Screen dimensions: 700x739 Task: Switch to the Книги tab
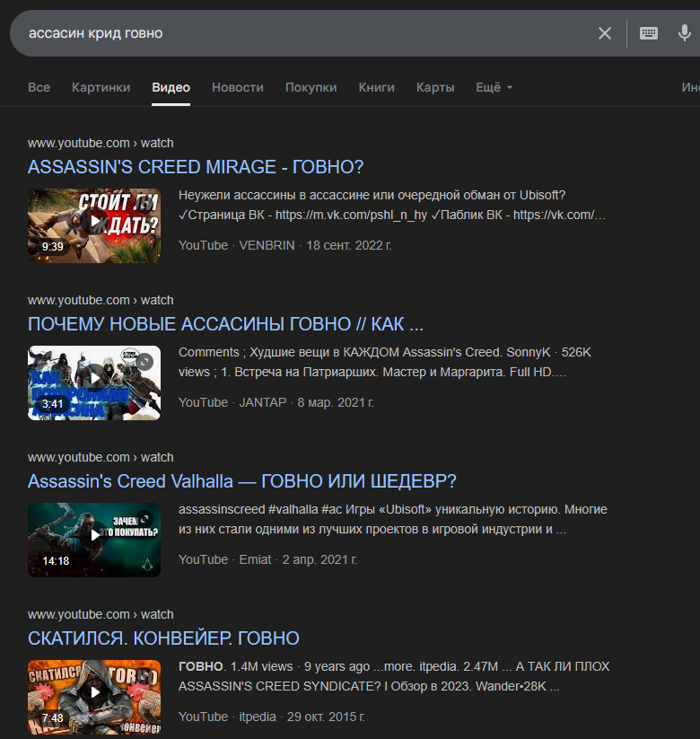click(x=376, y=87)
